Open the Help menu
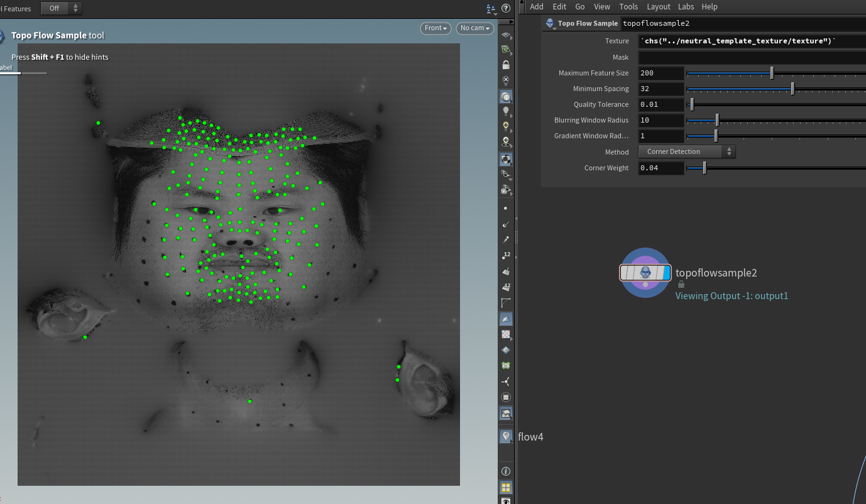Image resolution: width=866 pixels, height=504 pixels. pos(710,6)
